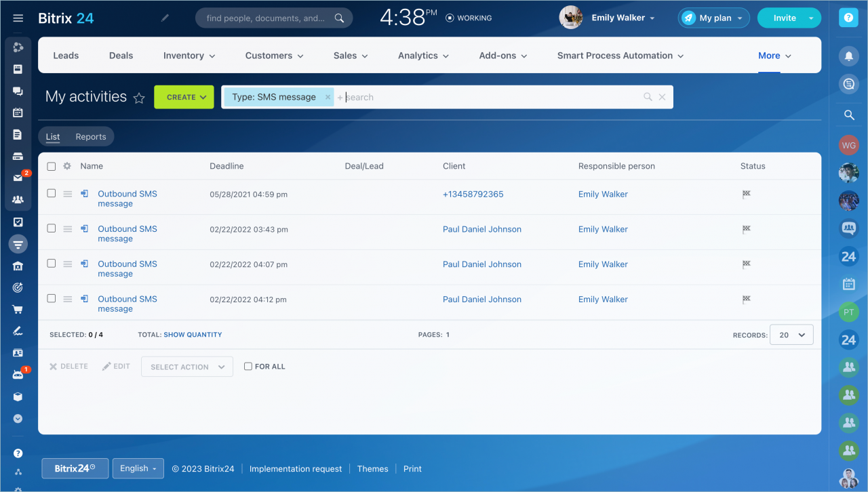Image resolution: width=868 pixels, height=492 pixels.
Task: Remove the Type: SMS message filter chip
Action: click(328, 97)
